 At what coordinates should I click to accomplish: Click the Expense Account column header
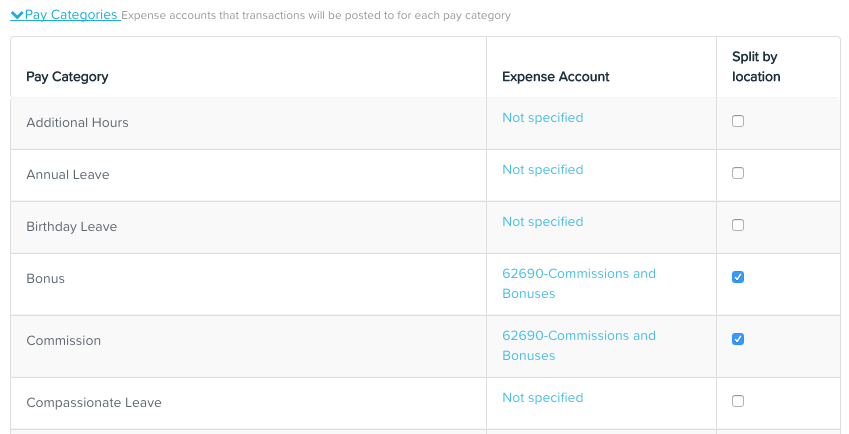(x=556, y=77)
